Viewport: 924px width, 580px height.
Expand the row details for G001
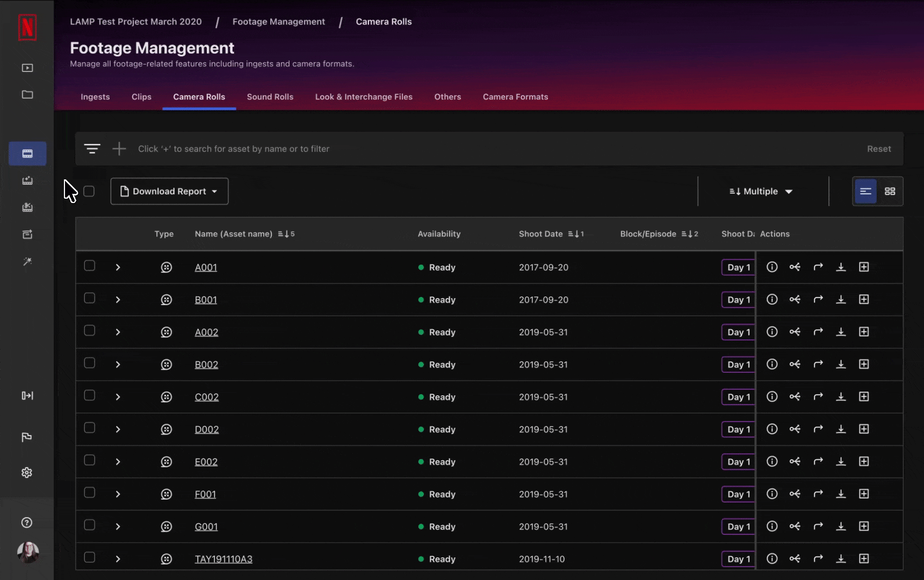pyautogui.click(x=118, y=527)
